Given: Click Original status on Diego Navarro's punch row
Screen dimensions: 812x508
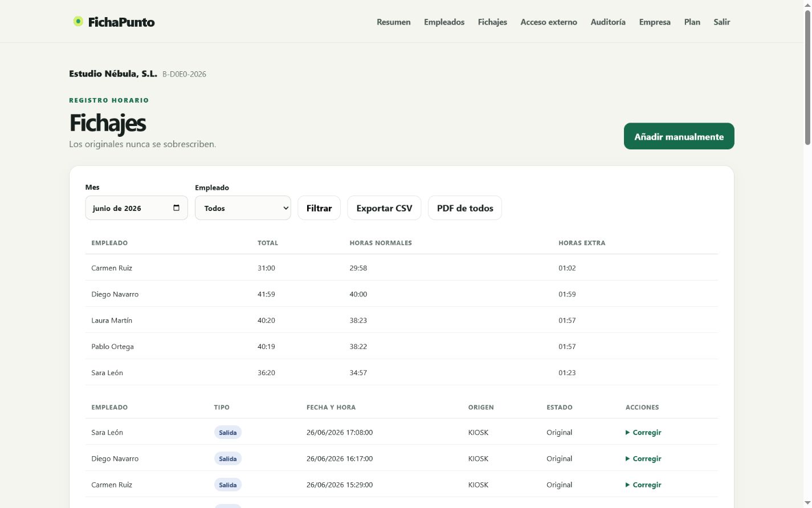Looking at the screenshot, I should (559, 459).
